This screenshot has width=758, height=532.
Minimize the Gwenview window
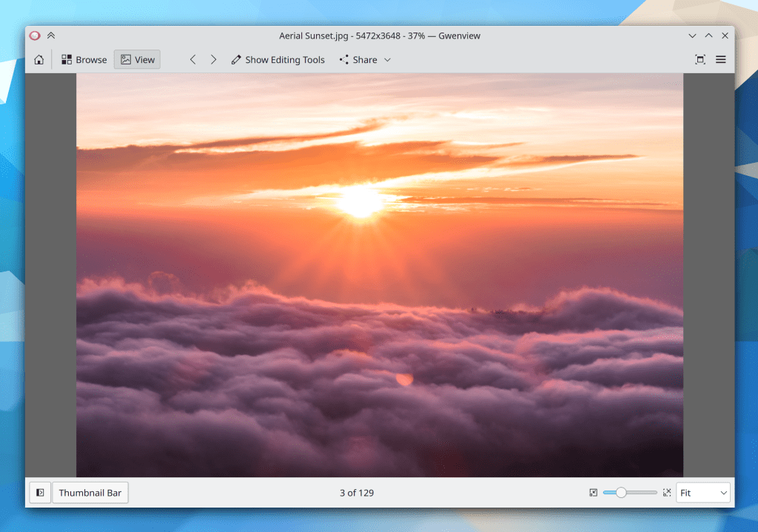(x=692, y=36)
